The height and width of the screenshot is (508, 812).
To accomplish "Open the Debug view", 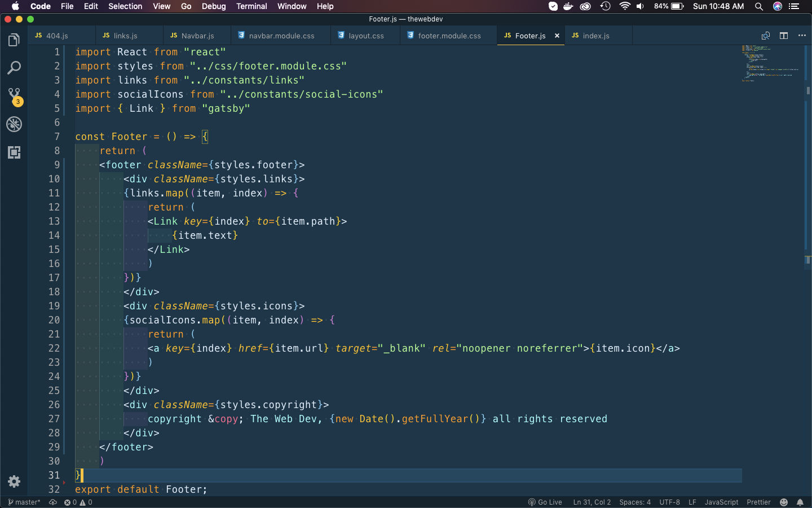I will point(14,124).
